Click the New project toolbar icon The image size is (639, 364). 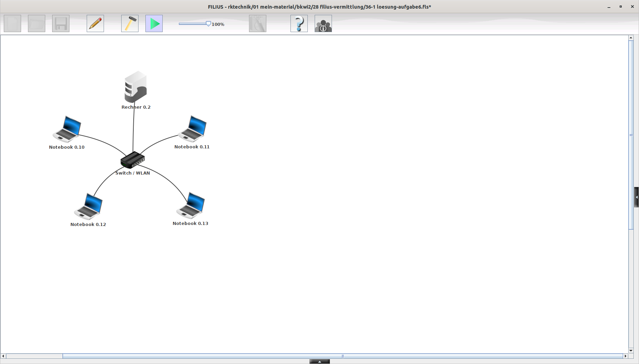click(x=12, y=23)
